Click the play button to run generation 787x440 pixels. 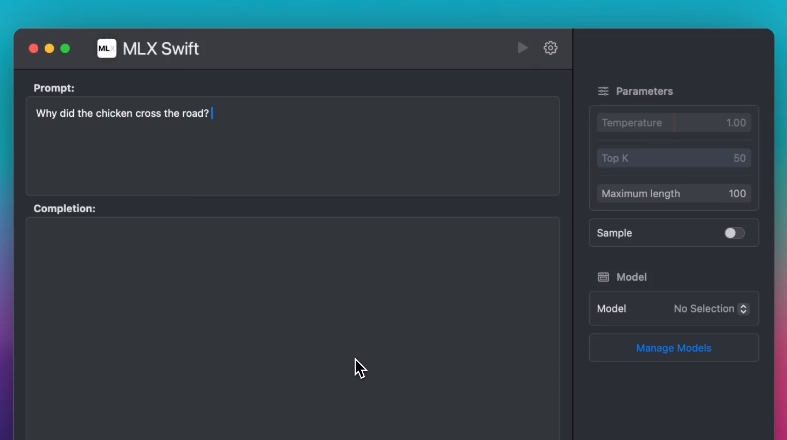point(522,48)
